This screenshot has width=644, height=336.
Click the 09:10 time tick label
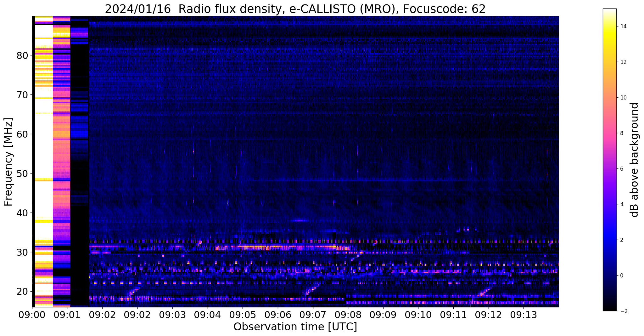click(x=418, y=315)
